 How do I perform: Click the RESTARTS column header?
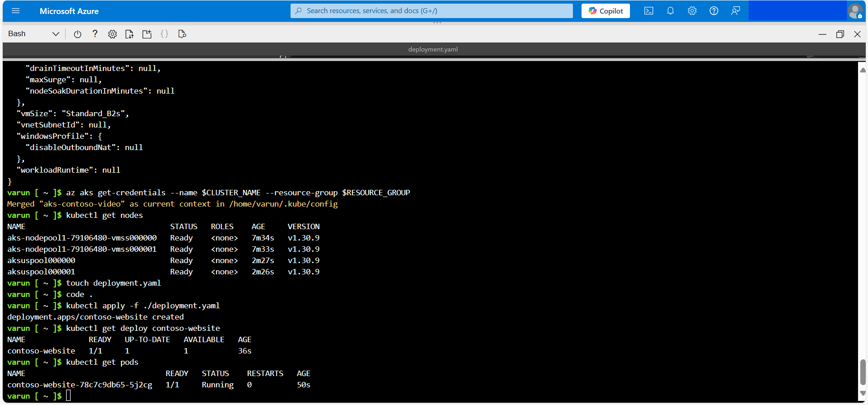pyautogui.click(x=265, y=373)
